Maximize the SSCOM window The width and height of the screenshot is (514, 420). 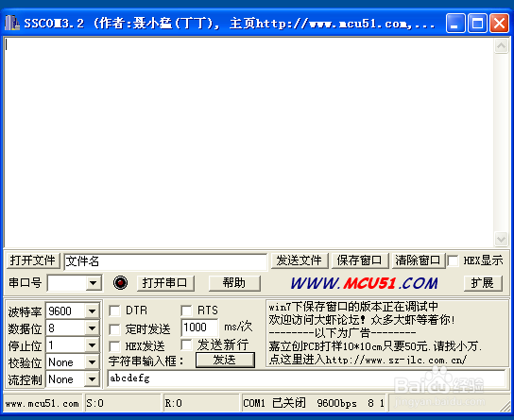point(477,23)
